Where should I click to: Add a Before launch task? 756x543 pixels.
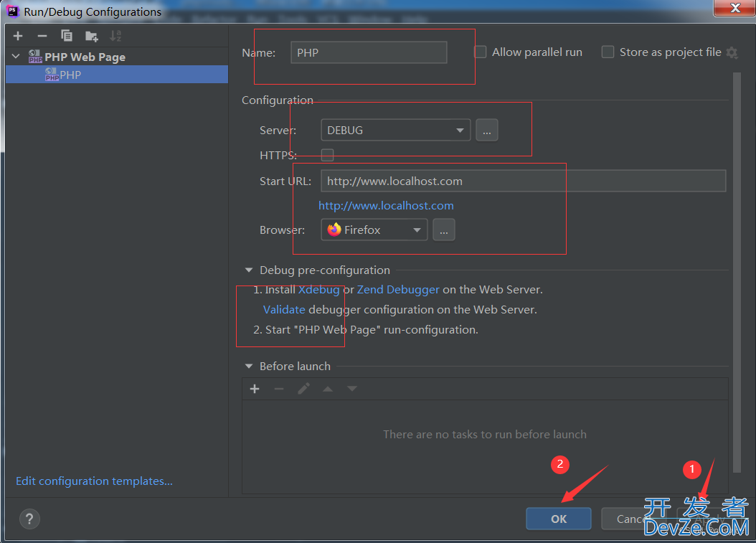tap(255, 389)
